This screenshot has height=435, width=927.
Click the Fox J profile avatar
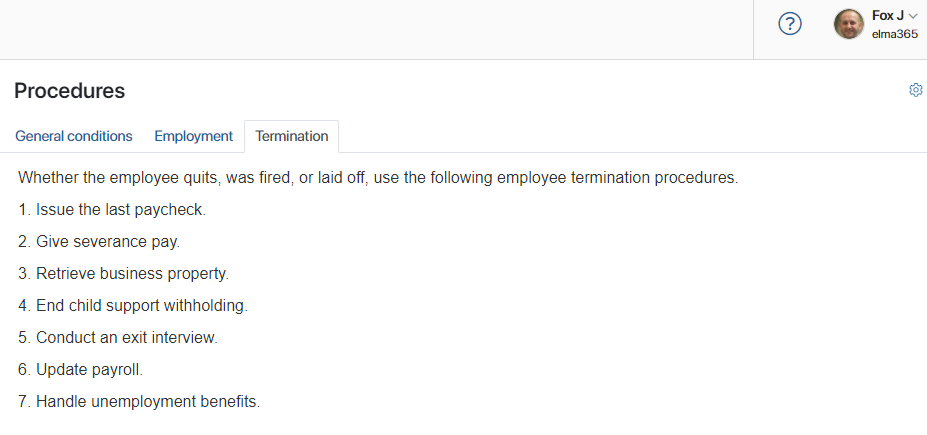tap(848, 24)
